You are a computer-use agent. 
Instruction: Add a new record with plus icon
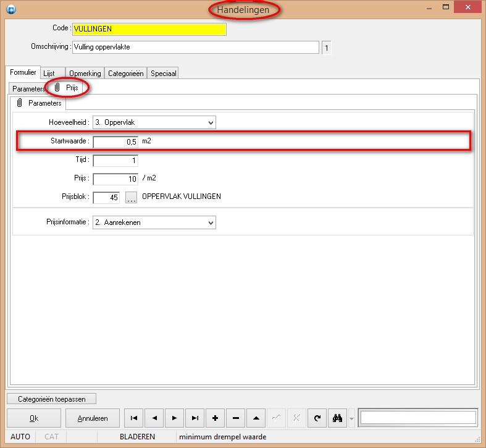click(x=215, y=418)
